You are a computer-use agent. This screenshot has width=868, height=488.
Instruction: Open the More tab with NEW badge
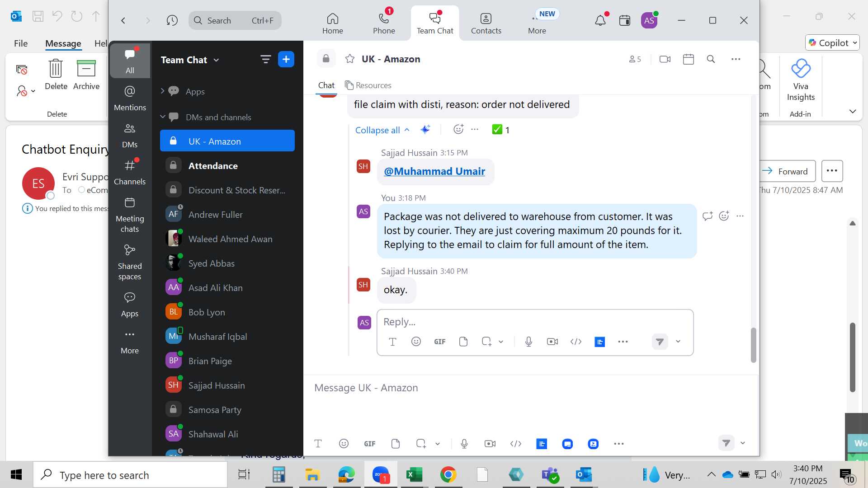point(537,23)
